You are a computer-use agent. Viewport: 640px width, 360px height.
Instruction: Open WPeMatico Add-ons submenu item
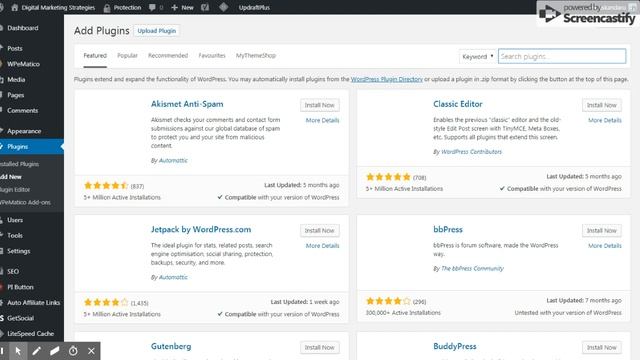pos(25,202)
